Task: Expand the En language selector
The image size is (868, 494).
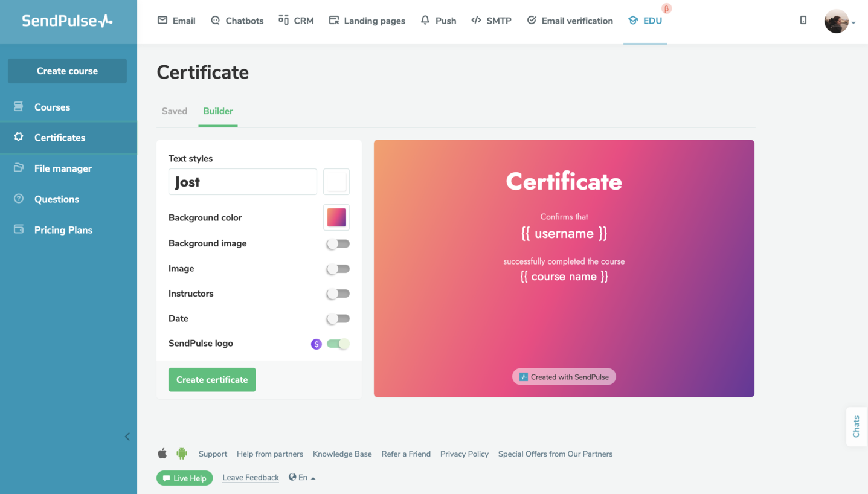Action: [302, 477]
